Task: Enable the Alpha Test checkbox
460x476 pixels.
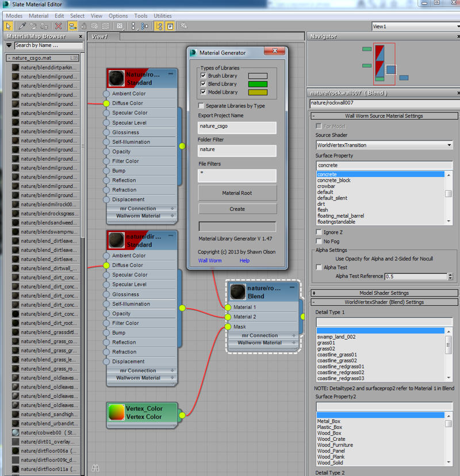Action: coord(319,267)
